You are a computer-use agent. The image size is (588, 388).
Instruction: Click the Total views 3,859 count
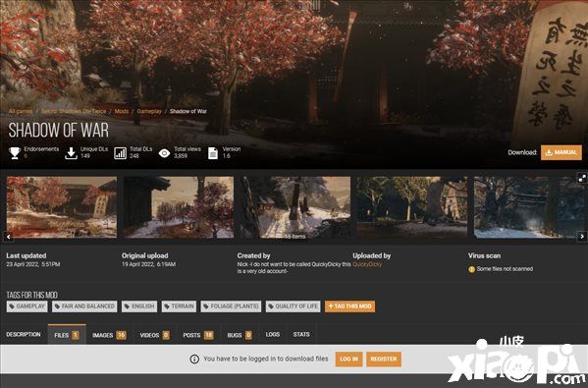(181, 156)
